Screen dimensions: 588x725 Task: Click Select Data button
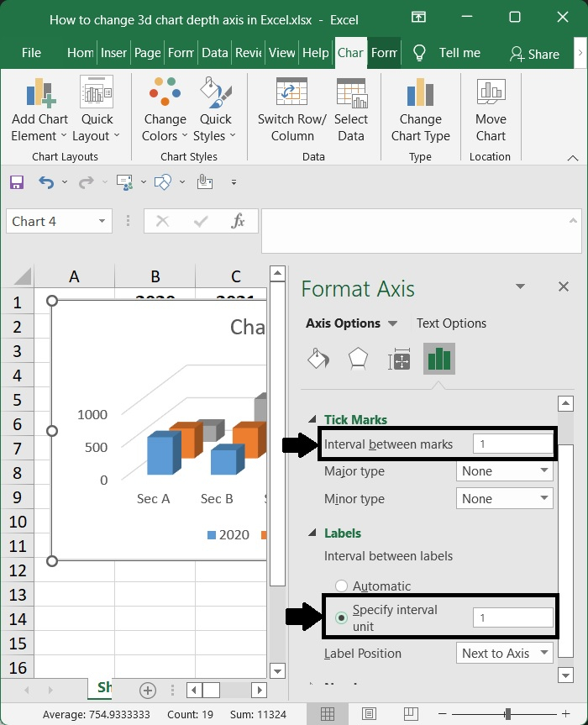click(x=351, y=110)
